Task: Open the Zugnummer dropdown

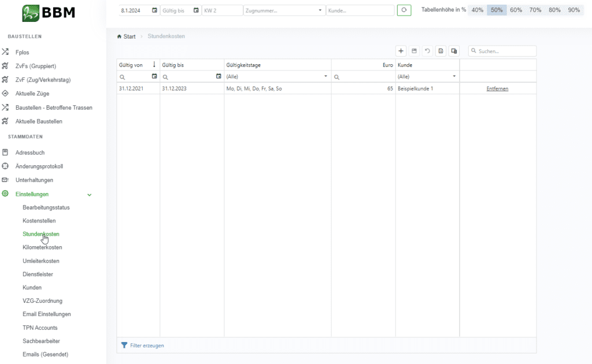Action: [x=321, y=10]
